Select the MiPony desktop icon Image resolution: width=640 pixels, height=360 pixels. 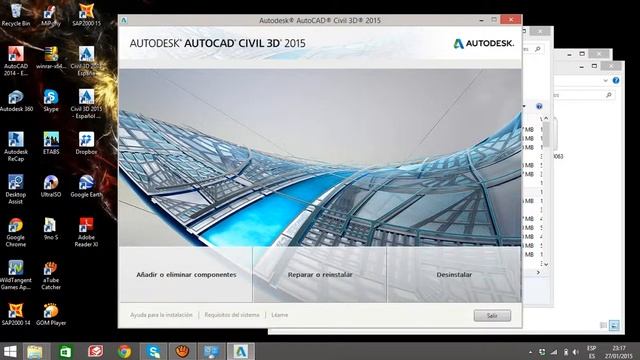point(51,16)
